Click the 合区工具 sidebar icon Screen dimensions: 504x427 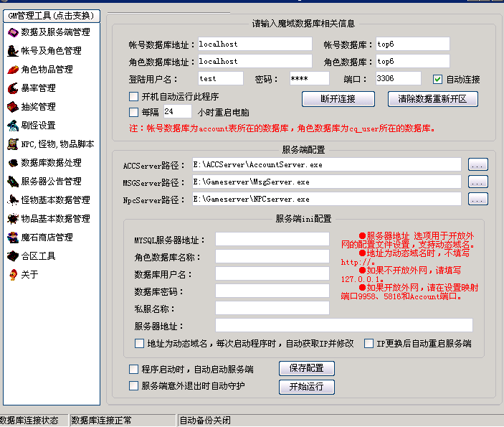tap(13, 256)
